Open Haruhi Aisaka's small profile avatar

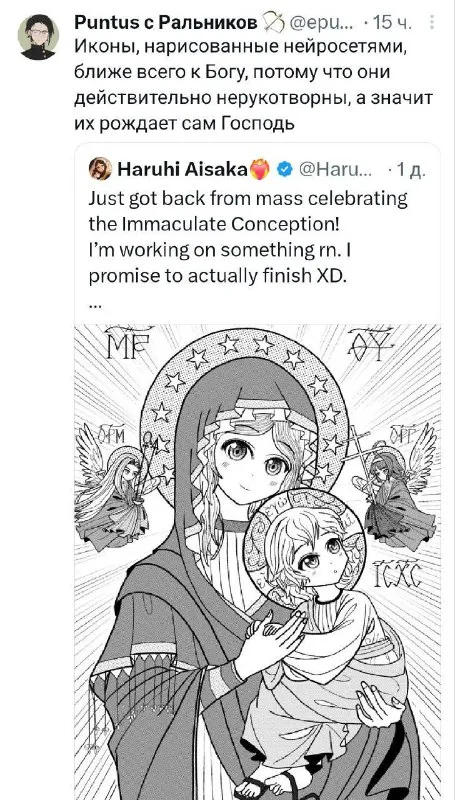point(100,168)
